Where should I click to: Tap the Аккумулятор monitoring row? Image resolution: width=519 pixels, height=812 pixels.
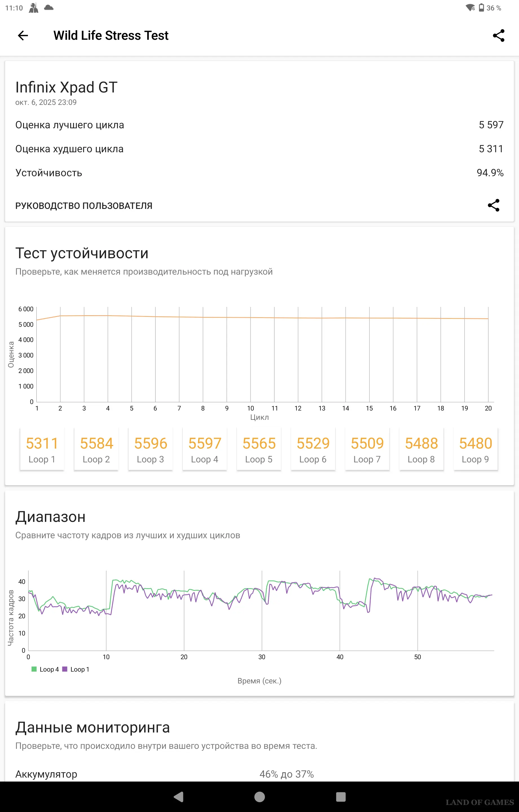259,774
